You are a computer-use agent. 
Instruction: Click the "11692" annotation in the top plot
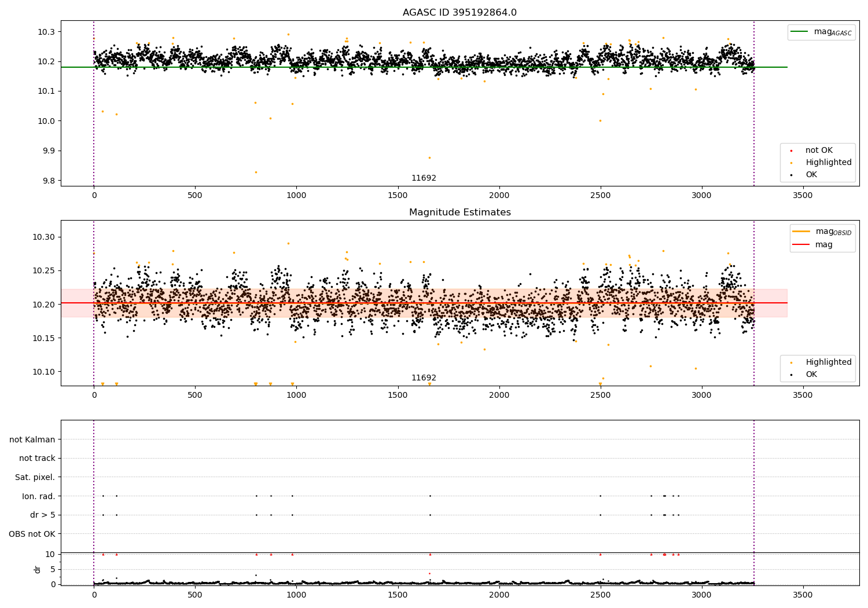pos(424,178)
